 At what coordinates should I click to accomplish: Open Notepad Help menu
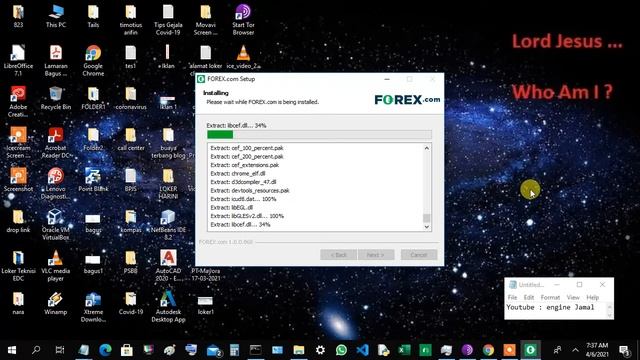pyautogui.click(x=593, y=298)
